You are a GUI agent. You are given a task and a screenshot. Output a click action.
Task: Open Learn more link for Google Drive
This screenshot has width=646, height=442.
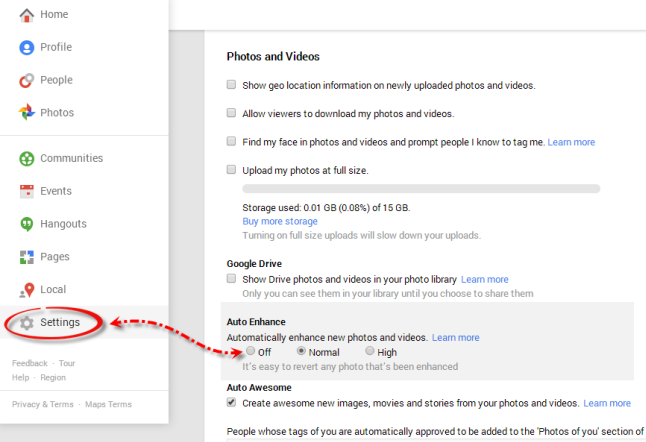[484, 279]
